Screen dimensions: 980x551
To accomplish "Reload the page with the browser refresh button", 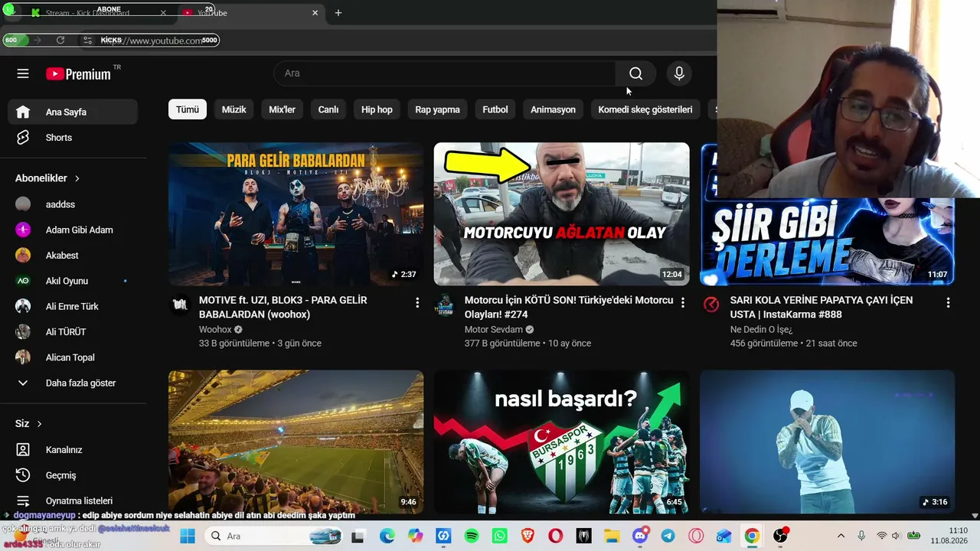I will [x=60, y=40].
